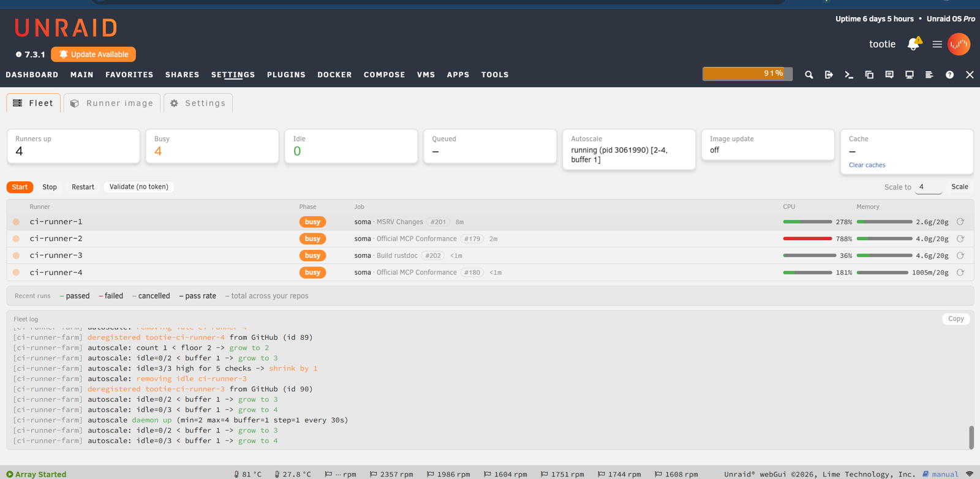Click the Runners up card

pos(73,146)
